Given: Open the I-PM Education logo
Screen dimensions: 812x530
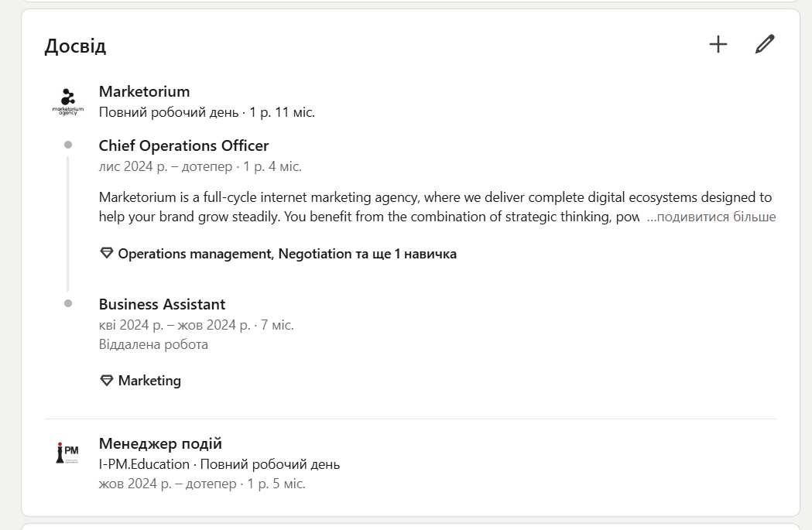Looking at the screenshot, I should [68, 453].
